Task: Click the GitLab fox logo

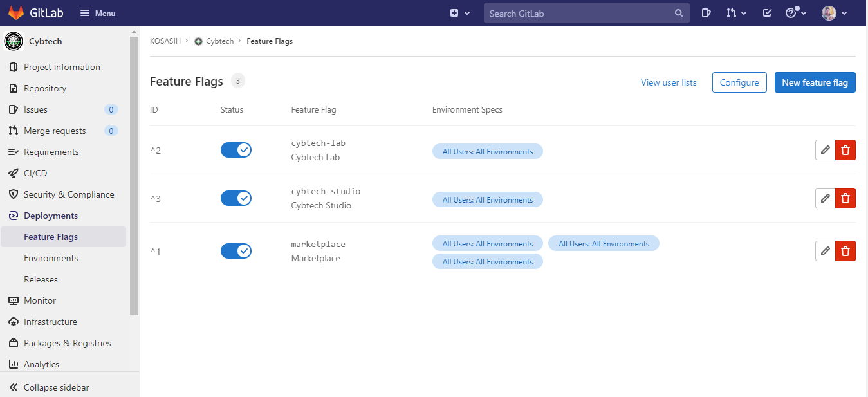Action: coord(16,13)
